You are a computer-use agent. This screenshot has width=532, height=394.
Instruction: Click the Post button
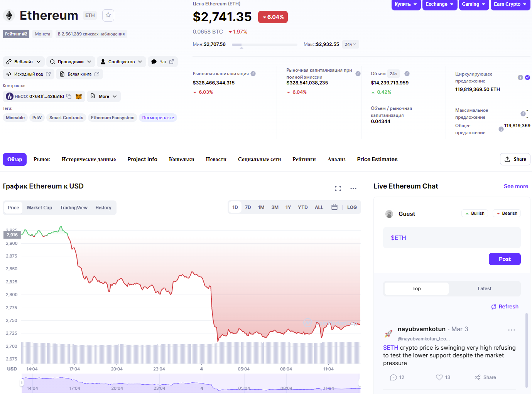coord(505,259)
